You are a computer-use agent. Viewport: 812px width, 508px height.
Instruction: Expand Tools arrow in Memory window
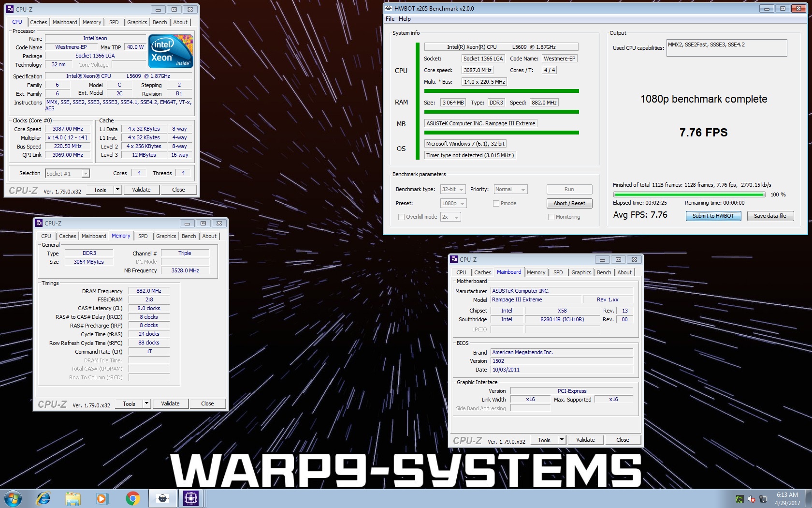tap(146, 403)
